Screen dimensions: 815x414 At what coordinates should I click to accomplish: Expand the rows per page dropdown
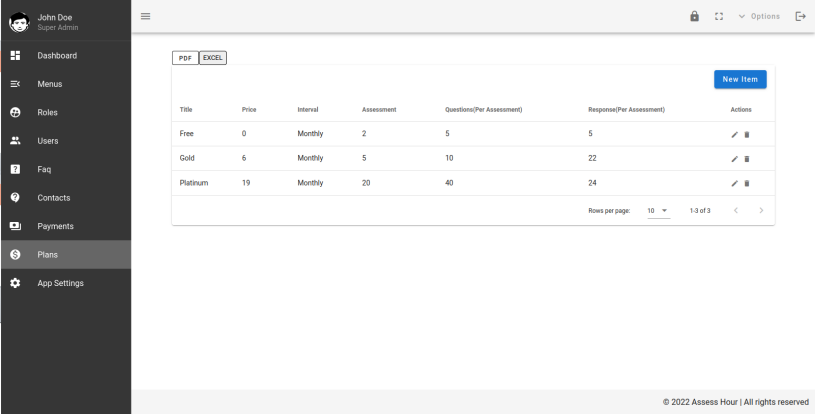658,210
